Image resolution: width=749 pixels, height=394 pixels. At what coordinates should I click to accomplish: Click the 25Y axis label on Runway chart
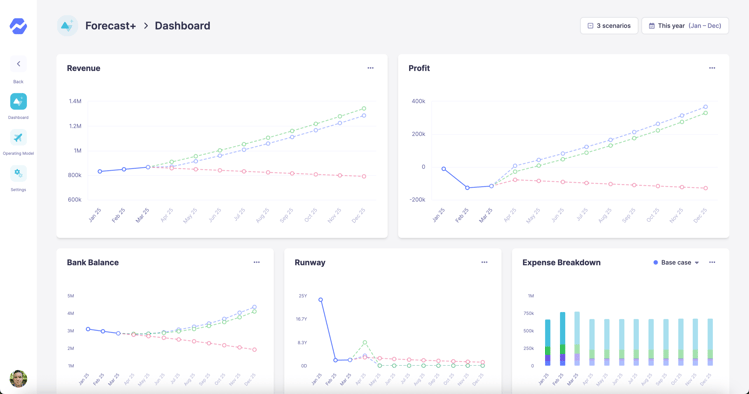pos(303,296)
